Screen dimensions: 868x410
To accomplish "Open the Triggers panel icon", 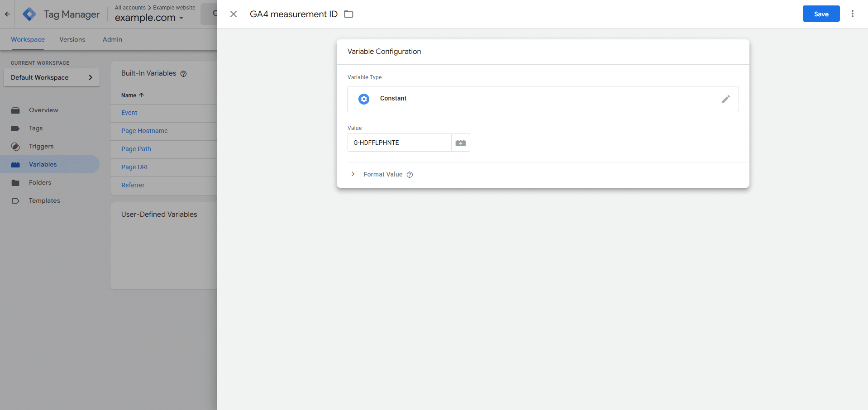I will (15, 146).
